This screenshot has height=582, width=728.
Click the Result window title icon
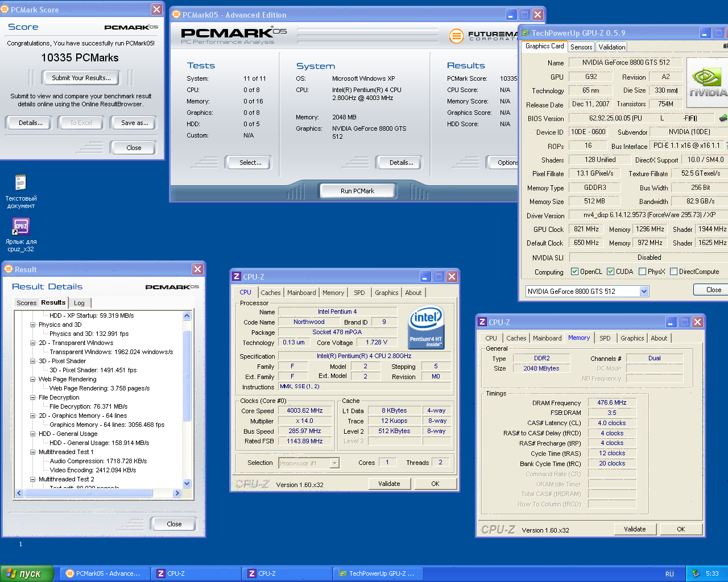9,269
